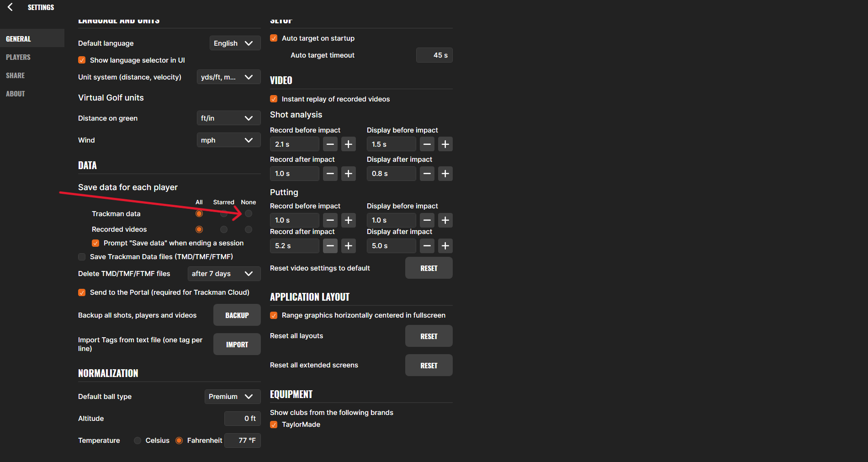The image size is (868, 462).
Task: Switch to the General settings tab
Action: point(32,39)
